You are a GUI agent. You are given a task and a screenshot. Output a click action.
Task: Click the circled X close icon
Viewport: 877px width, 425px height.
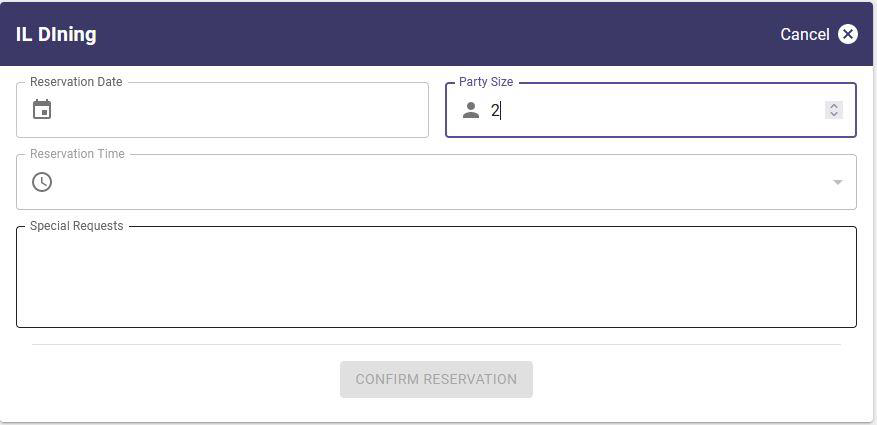click(x=848, y=34)
